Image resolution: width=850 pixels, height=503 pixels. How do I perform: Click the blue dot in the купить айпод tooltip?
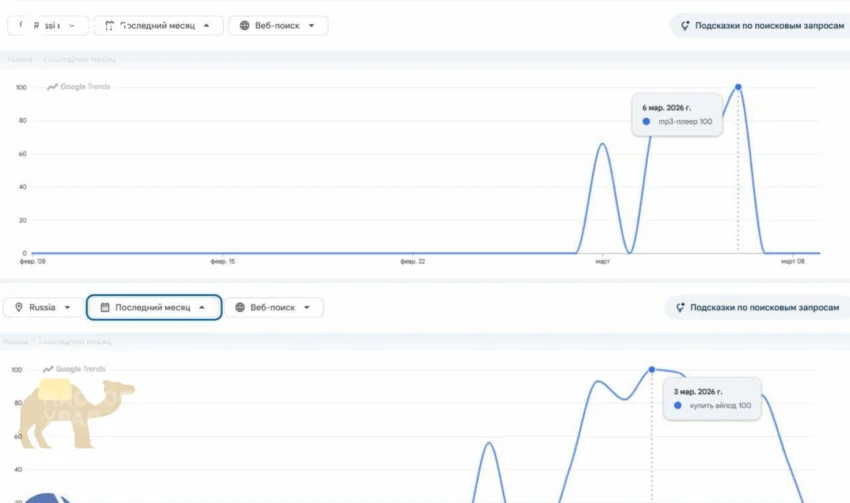point(678,405)
